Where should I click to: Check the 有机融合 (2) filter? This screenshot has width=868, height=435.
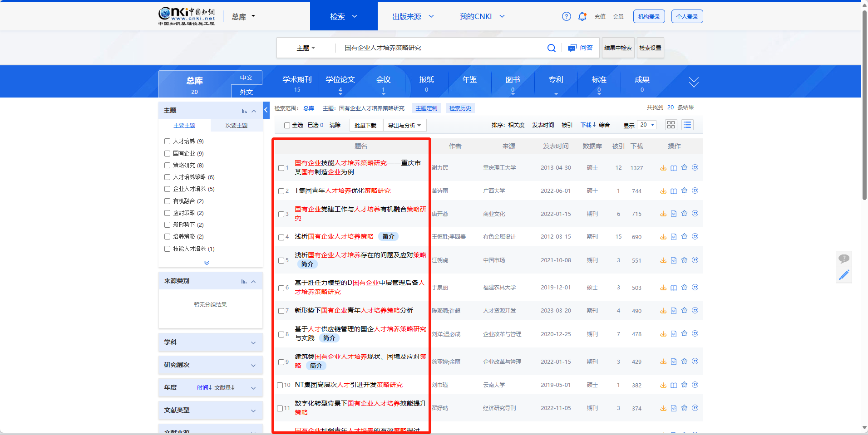167,201
